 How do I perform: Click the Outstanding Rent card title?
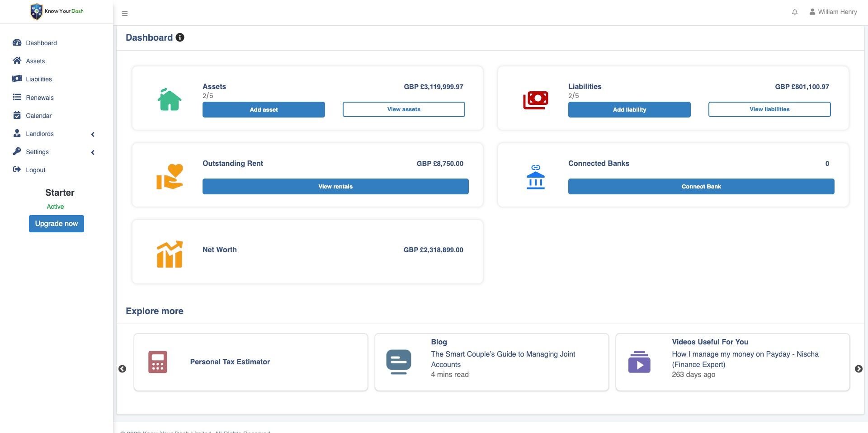pos(233,163)
